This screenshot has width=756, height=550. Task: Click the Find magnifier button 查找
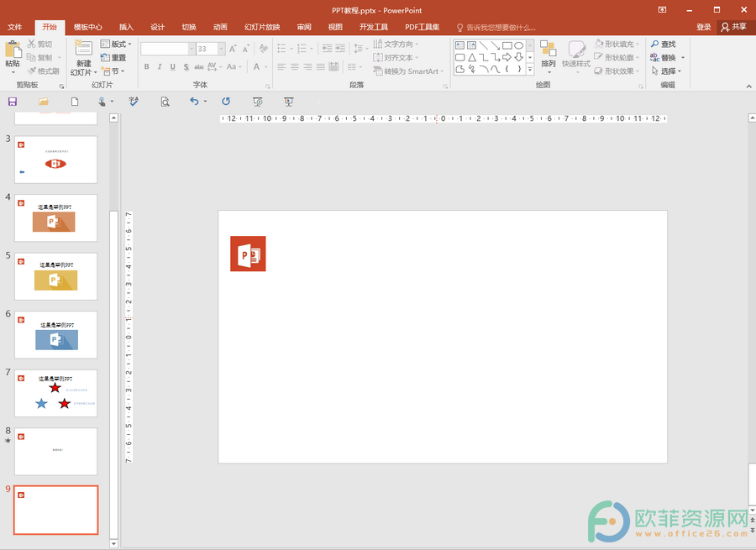point(664,44)
